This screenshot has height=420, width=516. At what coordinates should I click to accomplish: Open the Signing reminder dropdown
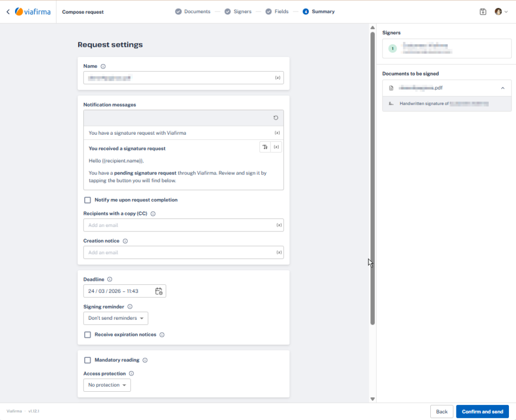[115, 318]
